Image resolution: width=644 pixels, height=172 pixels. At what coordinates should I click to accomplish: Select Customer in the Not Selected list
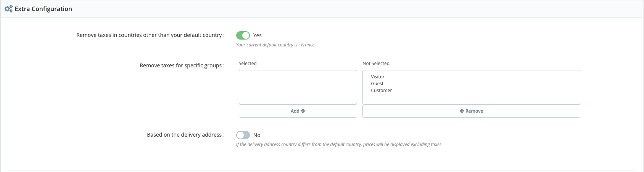(382, 91)
